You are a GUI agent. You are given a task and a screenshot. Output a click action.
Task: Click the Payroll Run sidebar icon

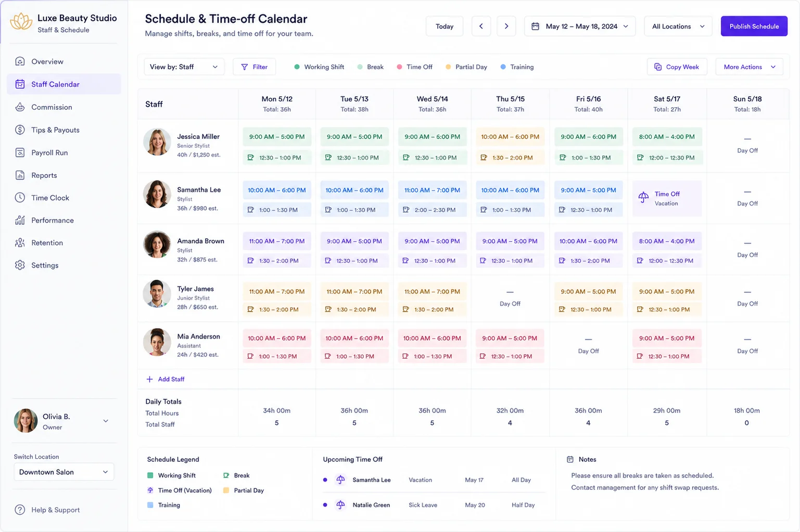(x=20, y=152)
